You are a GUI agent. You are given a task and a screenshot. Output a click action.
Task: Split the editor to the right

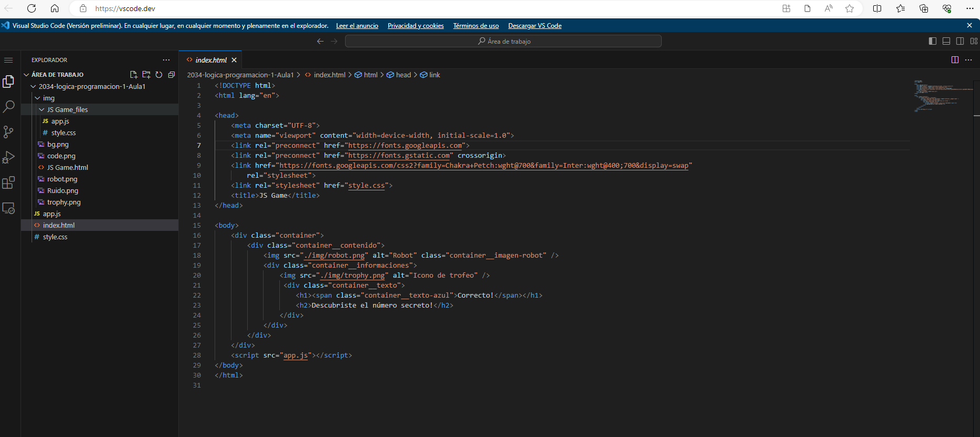(955, 60)
